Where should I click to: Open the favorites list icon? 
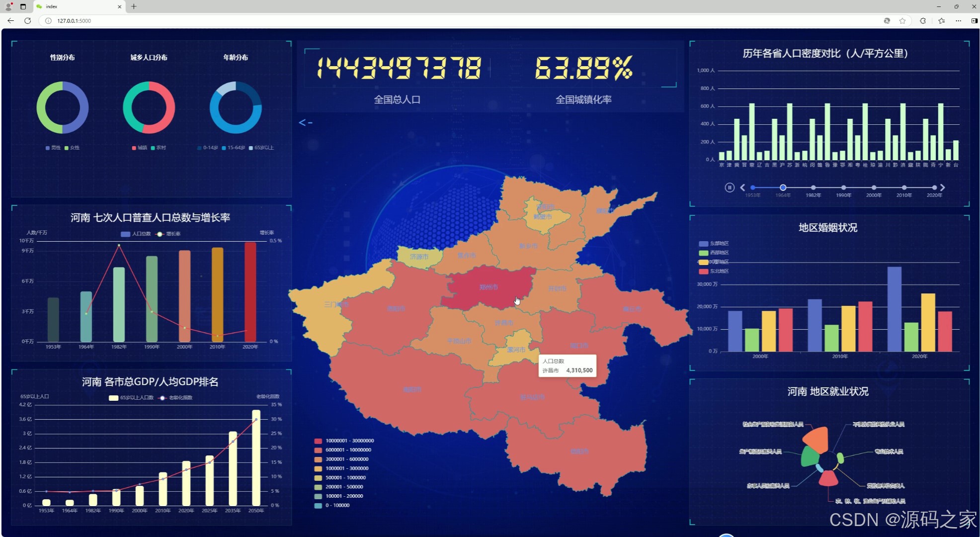[941, 21]
